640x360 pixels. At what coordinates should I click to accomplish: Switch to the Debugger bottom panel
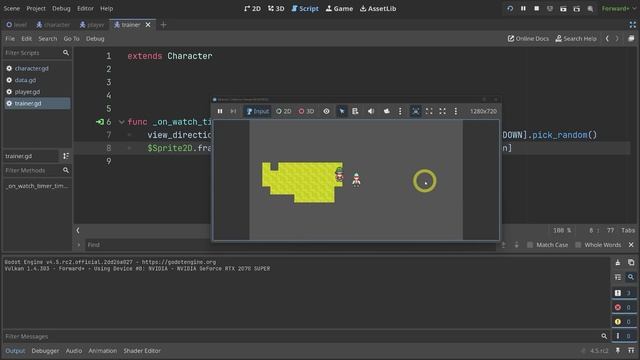pos(45,351)
